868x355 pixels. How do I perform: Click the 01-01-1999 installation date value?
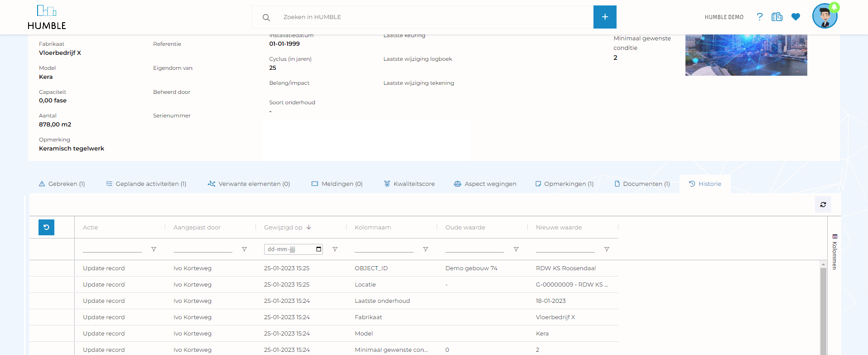coord(285,44)
